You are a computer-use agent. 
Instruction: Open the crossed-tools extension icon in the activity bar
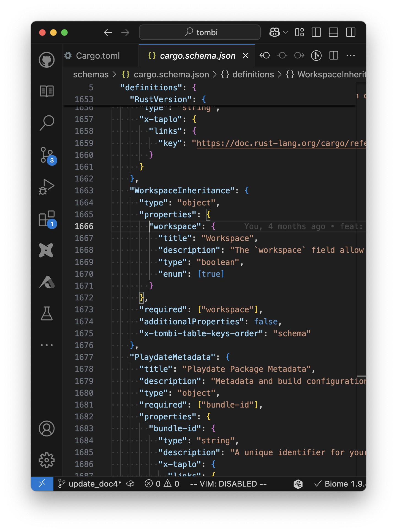[x=46, y=250]
